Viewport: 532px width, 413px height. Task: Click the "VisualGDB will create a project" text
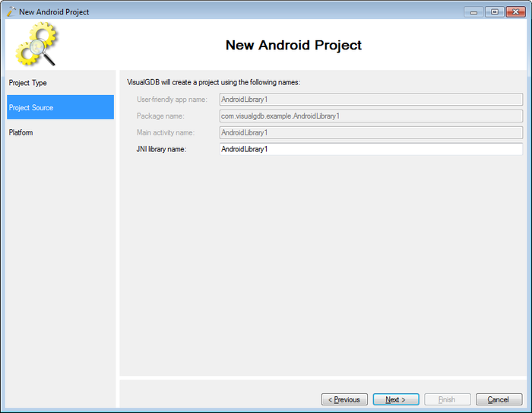pyautogui.click(x=214, y=82)
